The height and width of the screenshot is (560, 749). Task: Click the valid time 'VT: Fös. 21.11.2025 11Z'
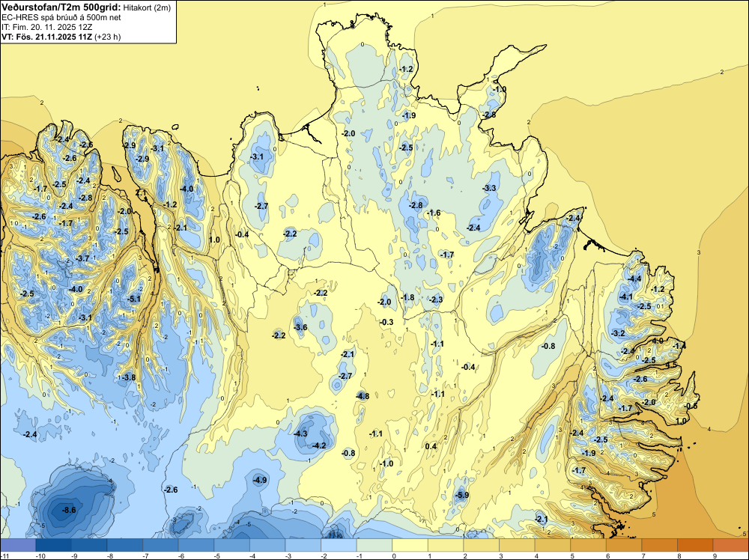click(x=46, y=37)
